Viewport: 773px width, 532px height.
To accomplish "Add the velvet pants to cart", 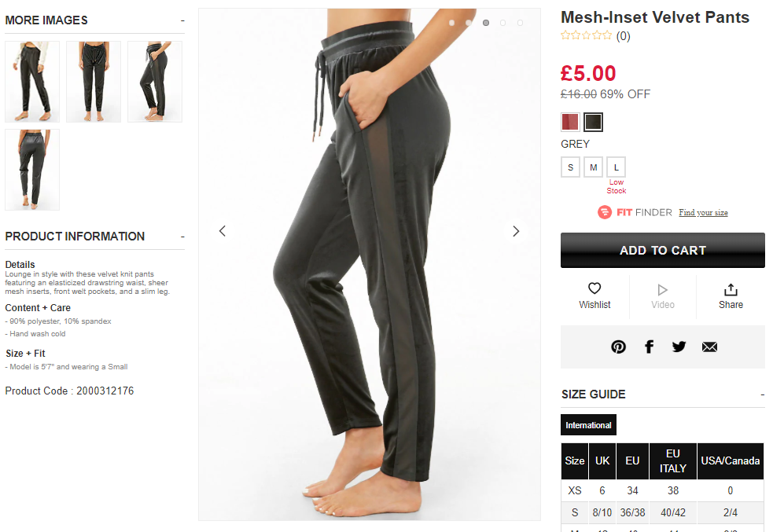I will coord(663,250).
